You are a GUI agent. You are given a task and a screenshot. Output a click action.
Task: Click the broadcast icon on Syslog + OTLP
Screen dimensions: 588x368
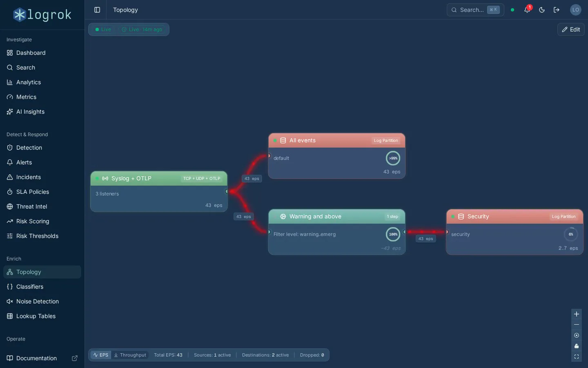click(105, 178)
